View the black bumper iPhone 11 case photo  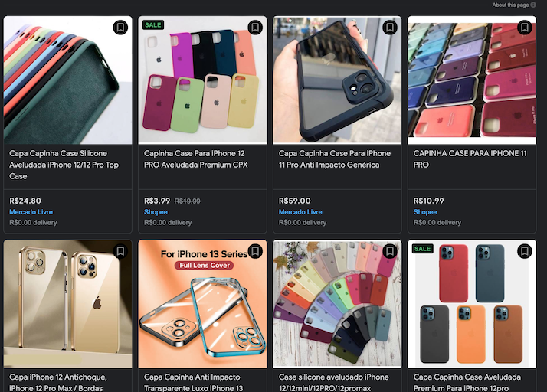[337, 80]
